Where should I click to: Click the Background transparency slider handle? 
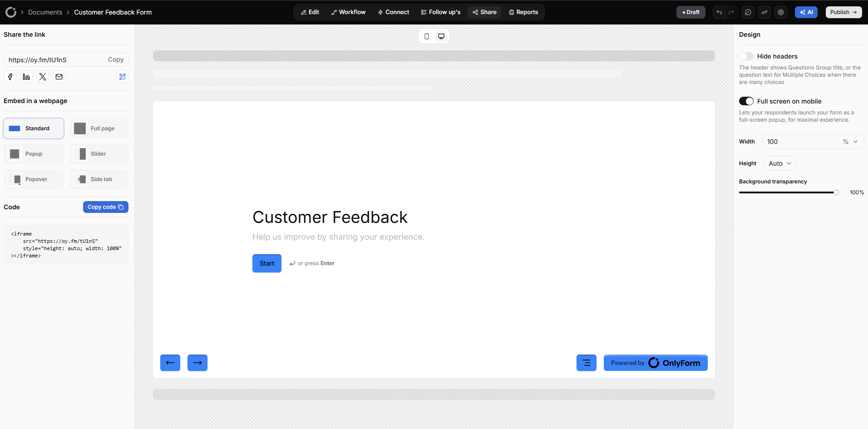[836, 192]
